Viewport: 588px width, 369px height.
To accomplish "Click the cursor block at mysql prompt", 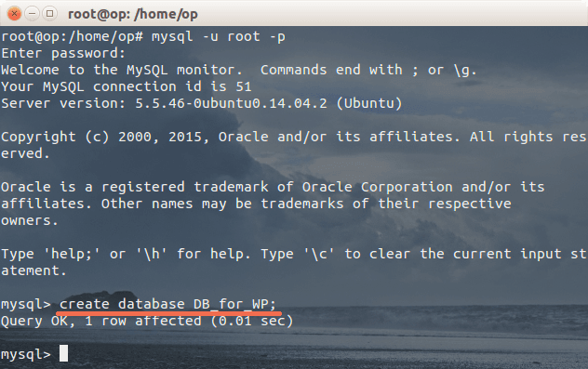I will [x=64, y=353].
